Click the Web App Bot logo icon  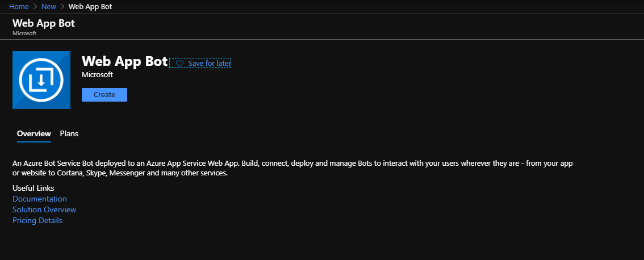[x=41, y=80]
